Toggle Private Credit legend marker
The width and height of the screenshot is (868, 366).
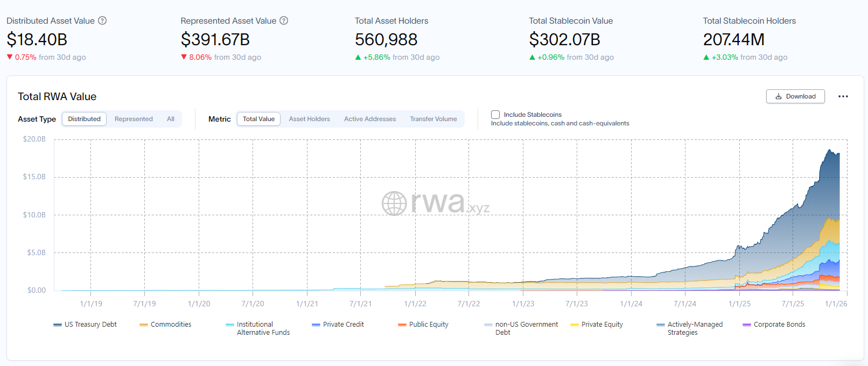pyautogui.click(x=316, y=325)
